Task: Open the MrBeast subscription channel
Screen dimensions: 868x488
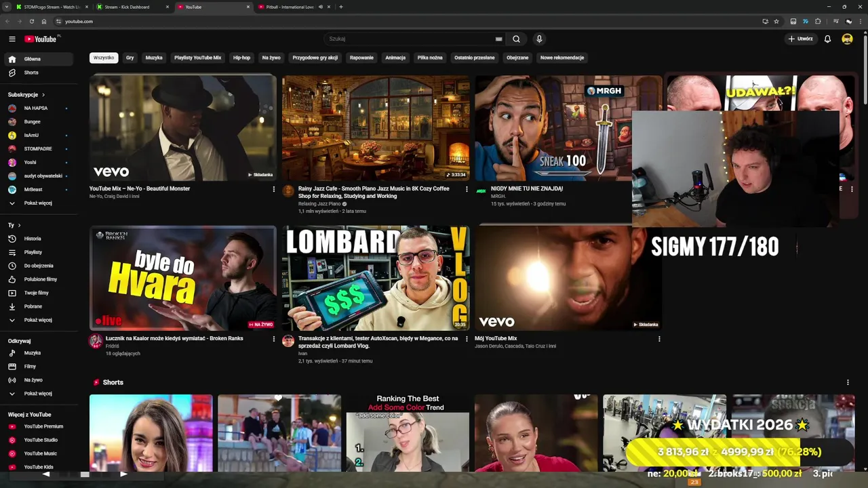Action: pyautogui.click(x=39, y=189)
